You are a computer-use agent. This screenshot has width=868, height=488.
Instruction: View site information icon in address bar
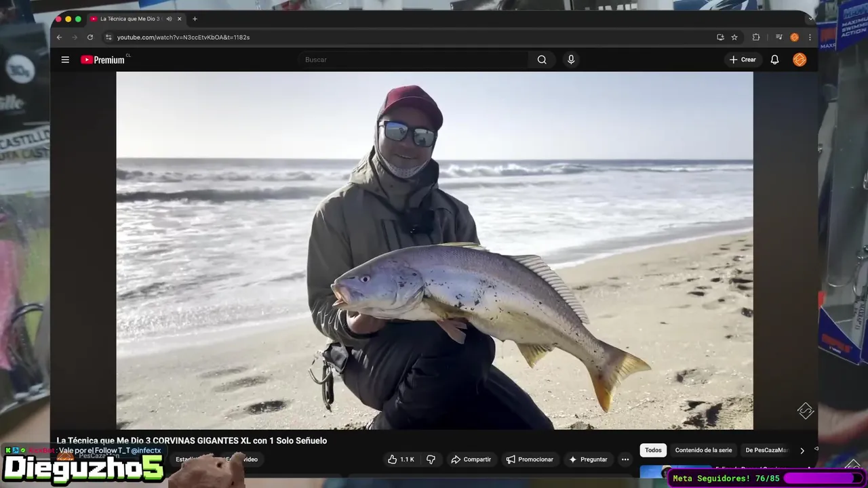(108, 37)
